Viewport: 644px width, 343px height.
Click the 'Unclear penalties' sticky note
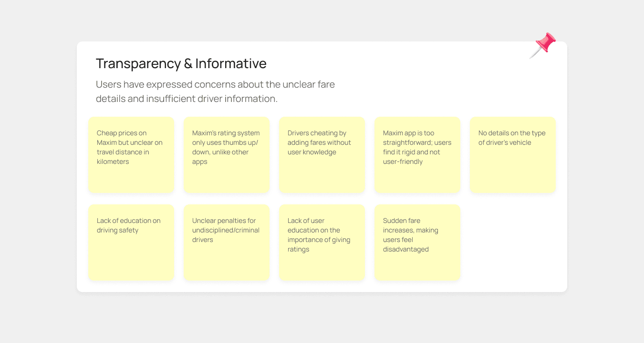[x=227, y=242]
